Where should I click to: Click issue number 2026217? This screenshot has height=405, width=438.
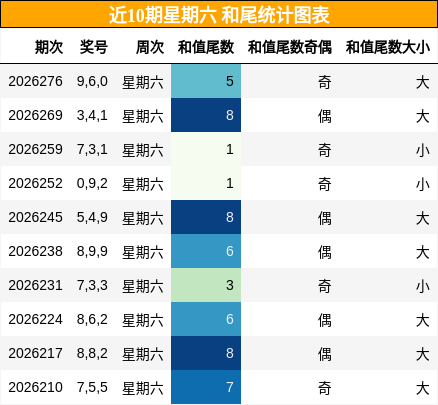(x=35, y=353)
